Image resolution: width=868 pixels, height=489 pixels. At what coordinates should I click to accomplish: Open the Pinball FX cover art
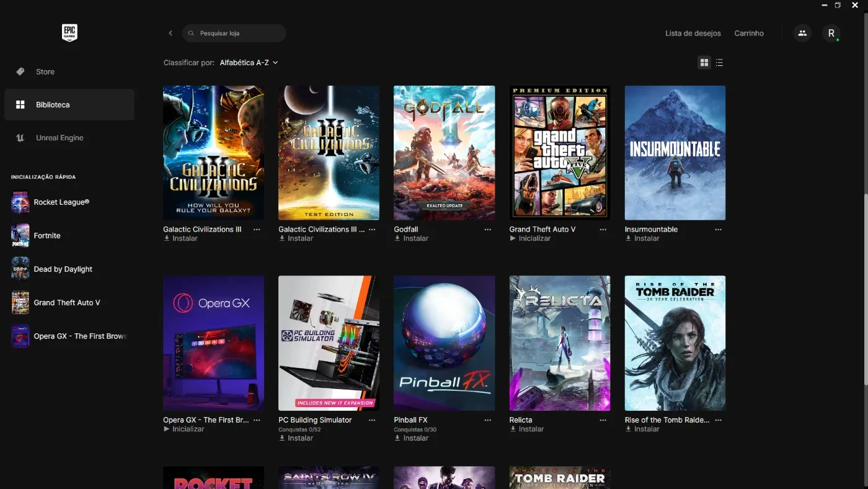point(444,343)
